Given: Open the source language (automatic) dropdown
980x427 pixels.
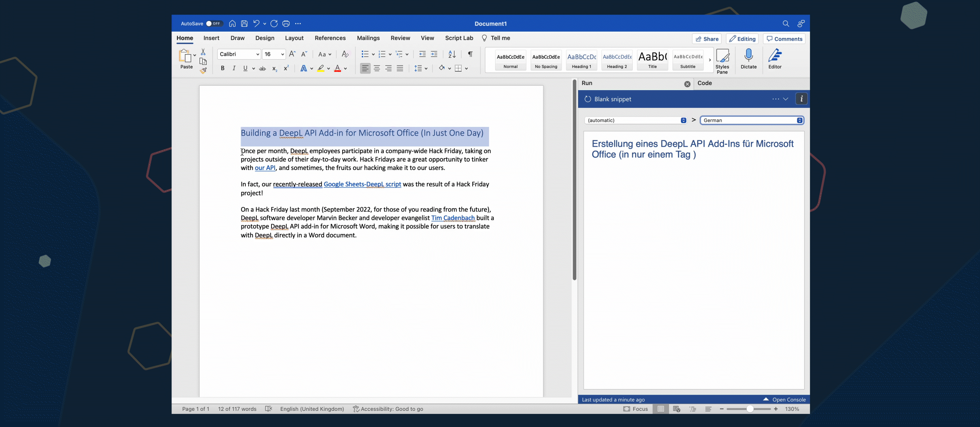Looking at the screenshot, I should 636,121.
